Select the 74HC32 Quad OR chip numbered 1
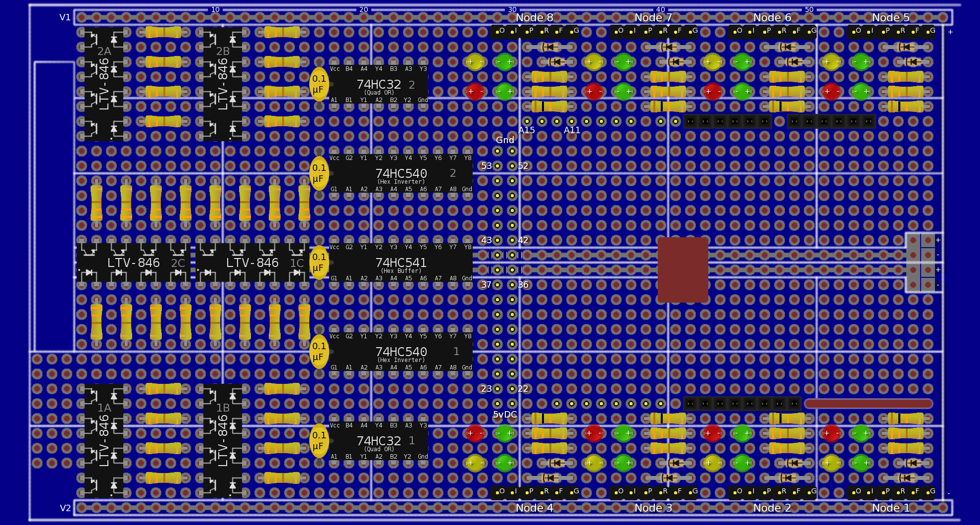The image size is (980, 525). click(x=379, y=441)
